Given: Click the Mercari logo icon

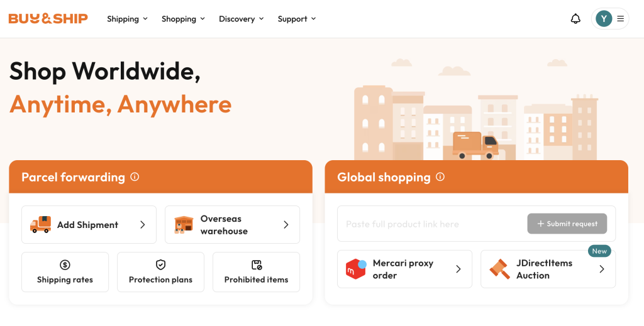Looking at the screenshot, I should (356, 269).
